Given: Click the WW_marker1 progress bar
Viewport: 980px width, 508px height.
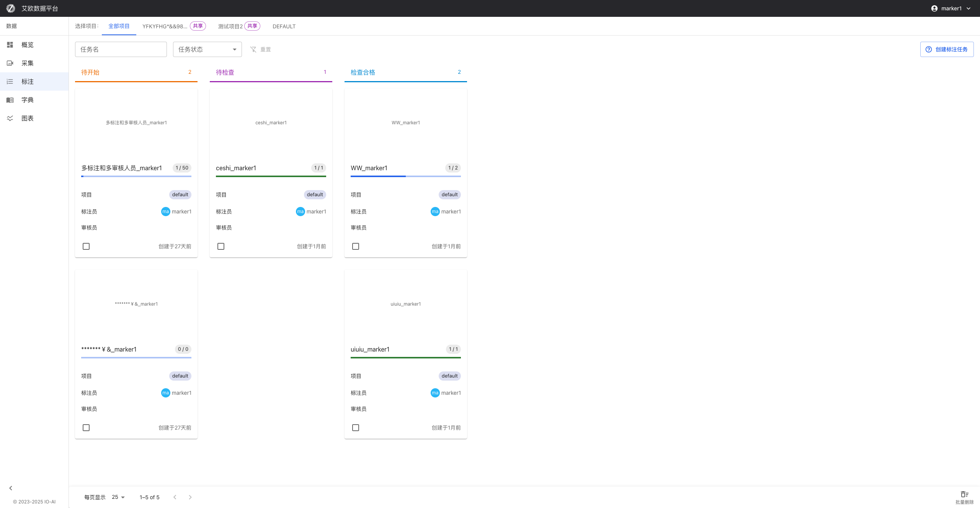Looking at the screenshot, I should pyautogui.click(x=405, y=176).
